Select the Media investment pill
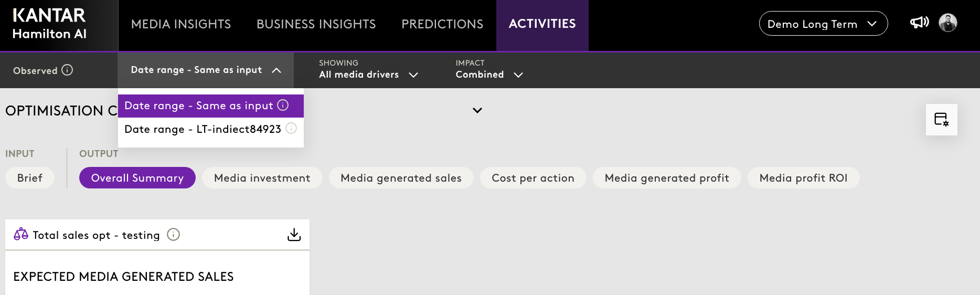Screen dimensions: 980x295 click(262, 178)
